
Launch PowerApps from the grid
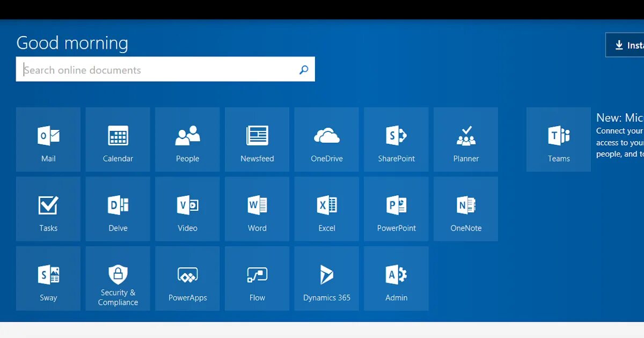tap(187, 278)
